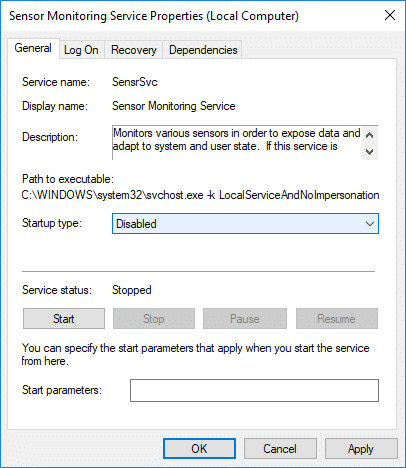This screenshot has height=468, width=406.
Task: Confirm the dialog with OK
Action: (x=199, y=449)
